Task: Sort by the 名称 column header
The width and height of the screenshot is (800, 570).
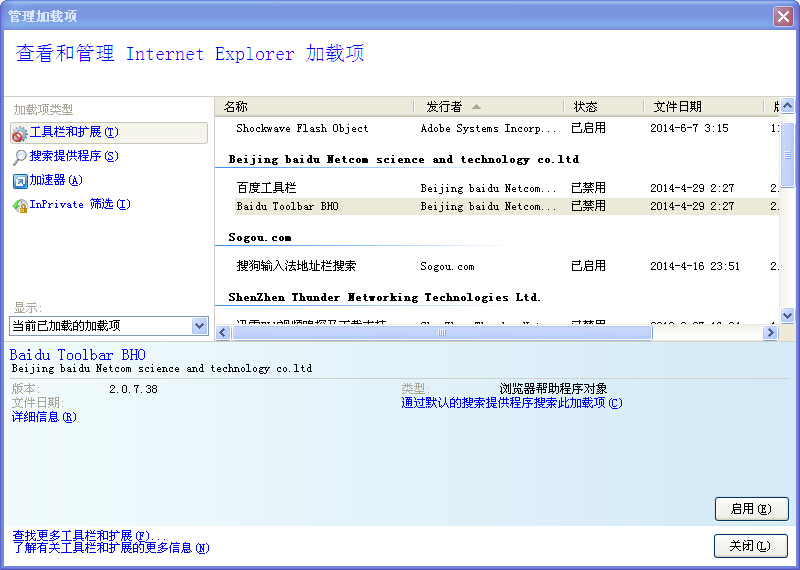Action: tap(314, 107)
